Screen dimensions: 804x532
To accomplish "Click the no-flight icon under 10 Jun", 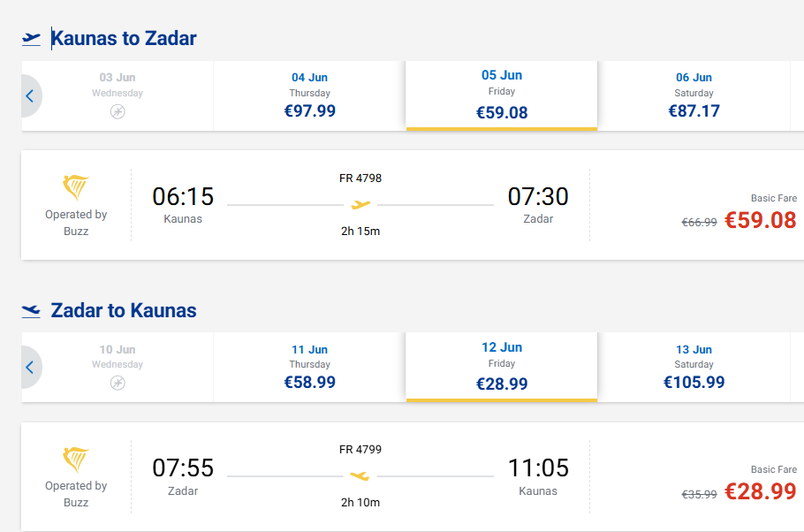I will 118,383.
